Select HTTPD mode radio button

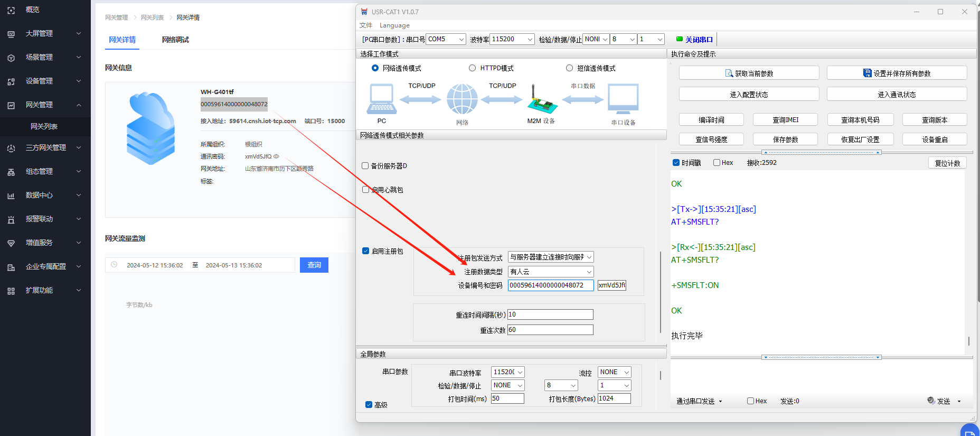coord(473,68)
